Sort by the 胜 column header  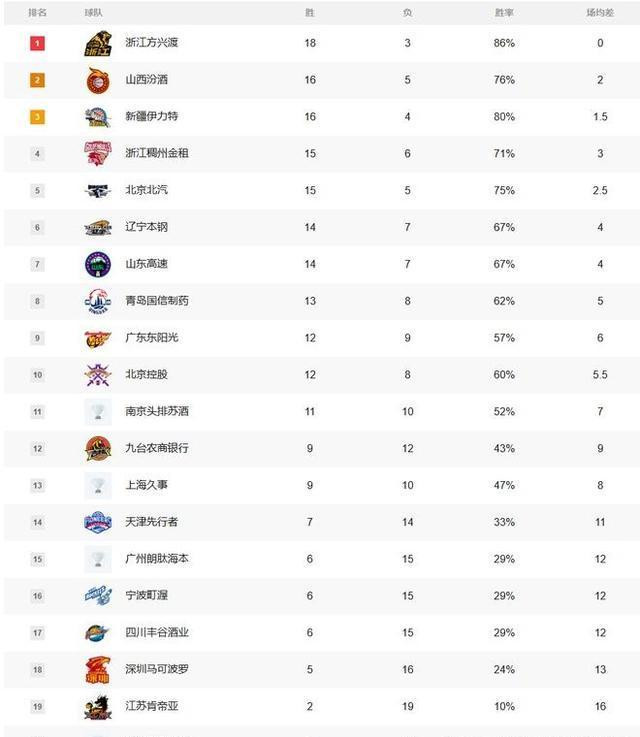click(310, 13)
